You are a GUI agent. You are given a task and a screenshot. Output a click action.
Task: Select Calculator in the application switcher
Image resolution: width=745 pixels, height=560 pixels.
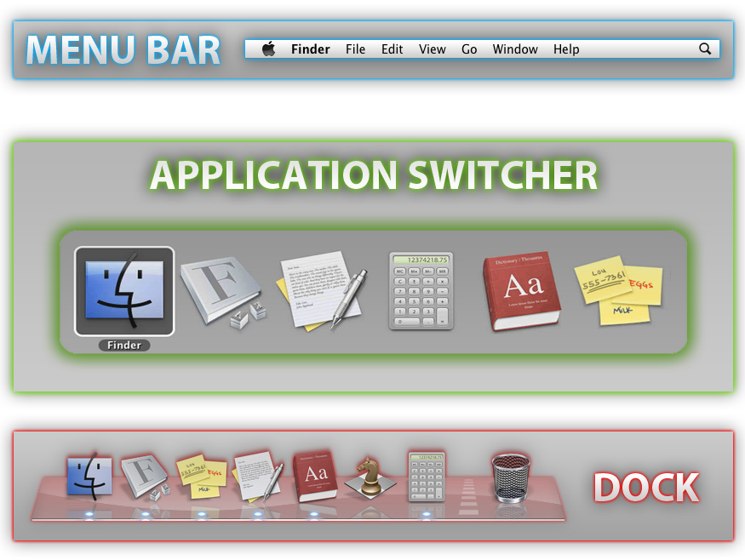pos(421,291)
